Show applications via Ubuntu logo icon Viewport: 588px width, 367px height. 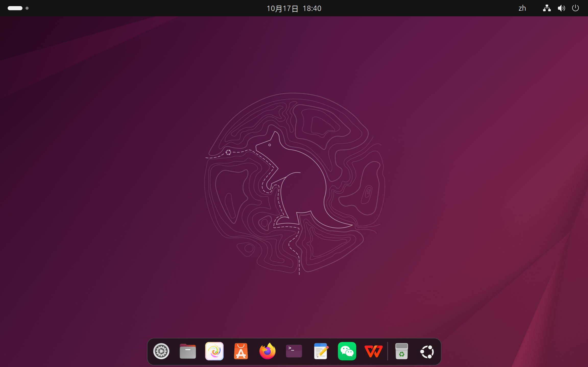pos(427,352)
